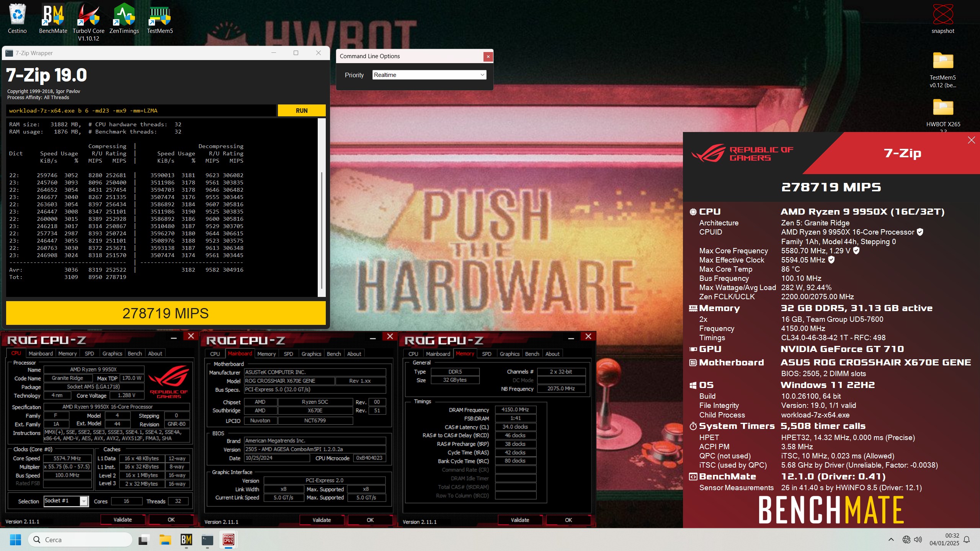Click the BIOS version 2505 AGESA field
The image size is (980, 551).
[315, 449]
